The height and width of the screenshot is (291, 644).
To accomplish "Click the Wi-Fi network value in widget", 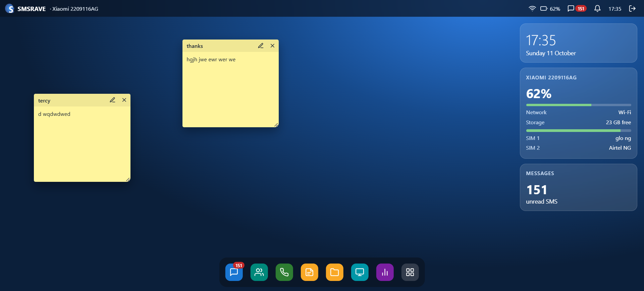I will pos(625,113).
